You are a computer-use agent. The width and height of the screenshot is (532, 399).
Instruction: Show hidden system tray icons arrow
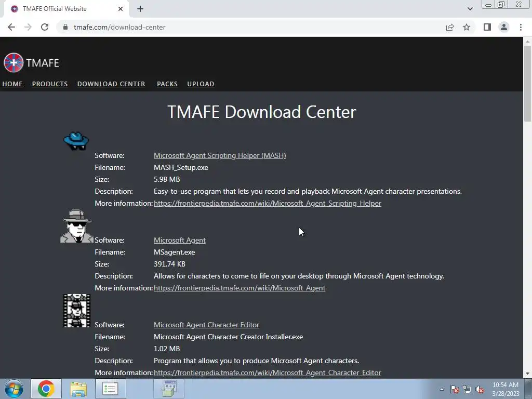(x=442, y=389)
